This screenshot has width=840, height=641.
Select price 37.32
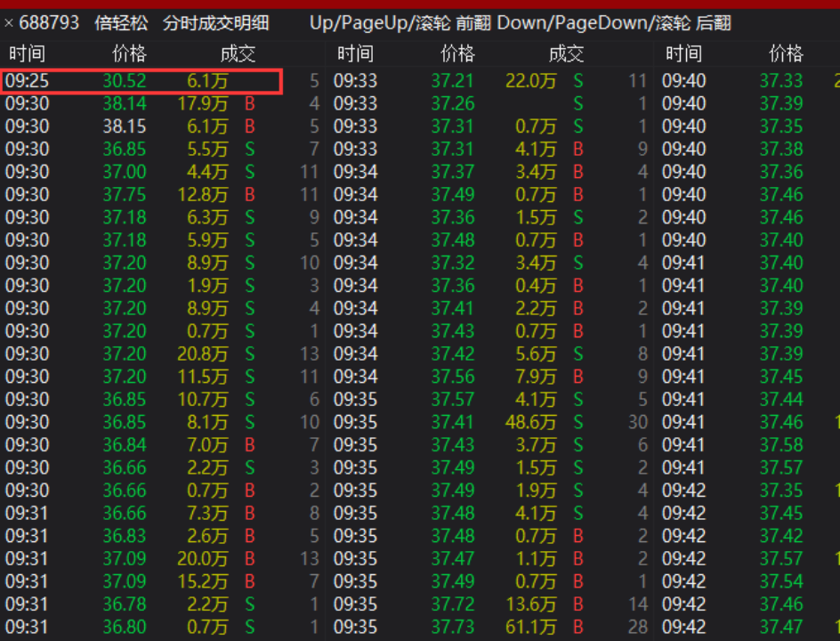tap(453, 263)
